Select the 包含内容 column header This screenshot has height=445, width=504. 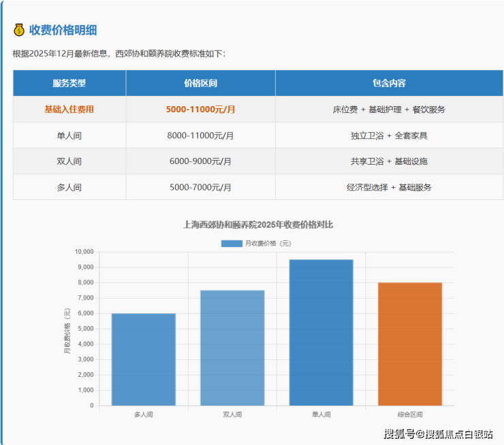click(x=389, y=83)
